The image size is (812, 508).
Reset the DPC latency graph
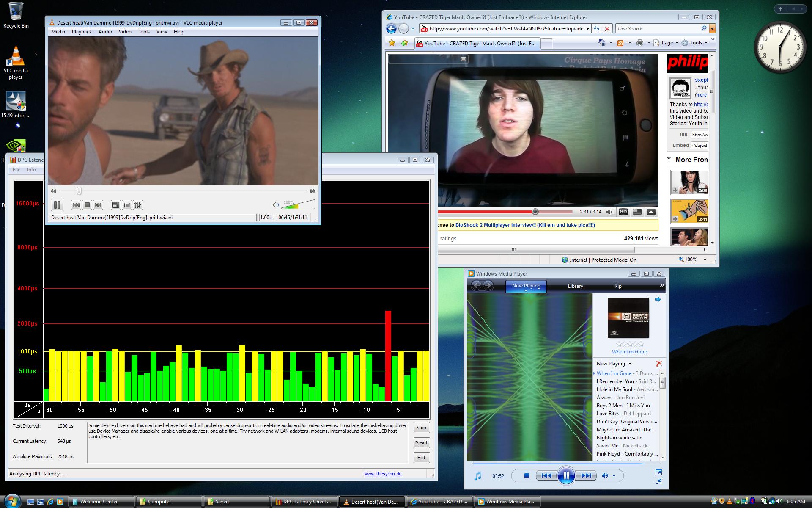421,443
